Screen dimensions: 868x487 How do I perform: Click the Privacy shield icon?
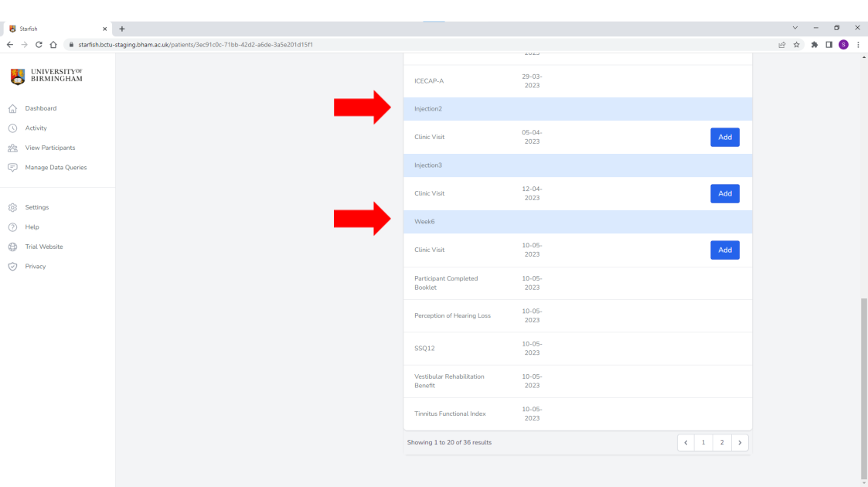click(12, 267)
